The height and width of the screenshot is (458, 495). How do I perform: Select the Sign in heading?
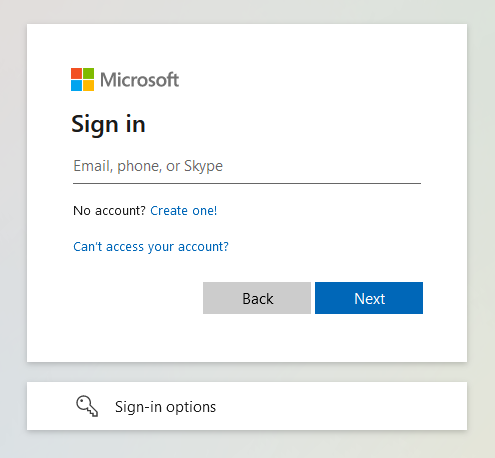[108, 125]
